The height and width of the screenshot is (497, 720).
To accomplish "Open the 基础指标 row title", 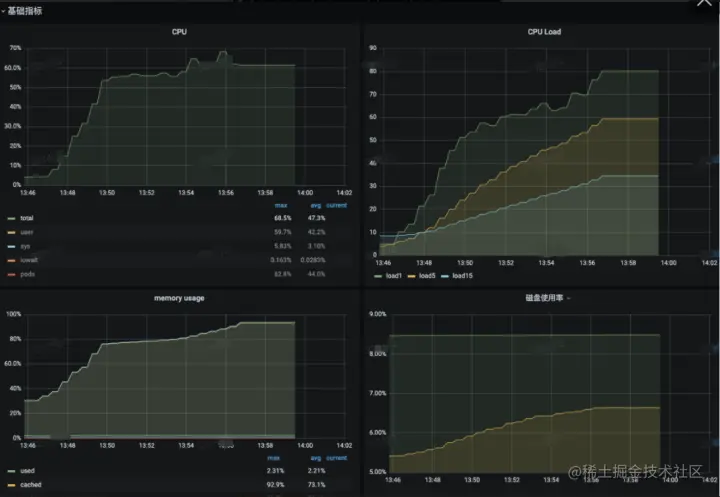I will click(x=25, y=11).
